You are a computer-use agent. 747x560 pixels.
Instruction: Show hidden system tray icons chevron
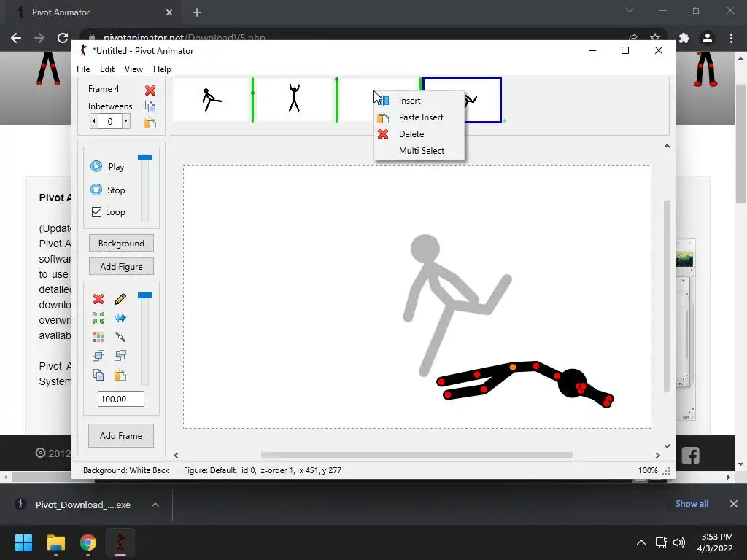pos(641,542)
